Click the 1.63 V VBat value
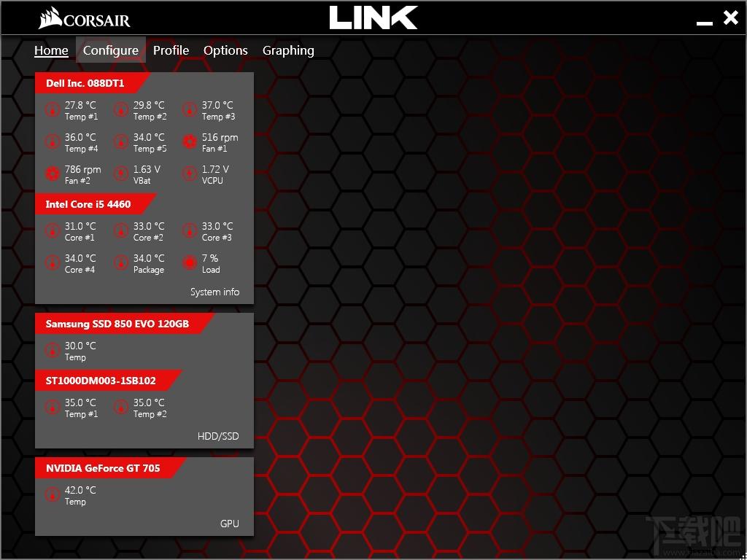This screenshot has height=560, width=747. pos(147,169)
